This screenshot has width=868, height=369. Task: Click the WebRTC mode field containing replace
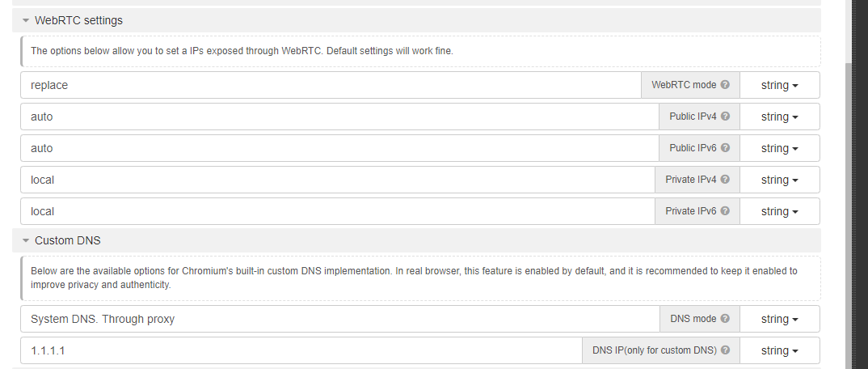[x=323, y=85]
